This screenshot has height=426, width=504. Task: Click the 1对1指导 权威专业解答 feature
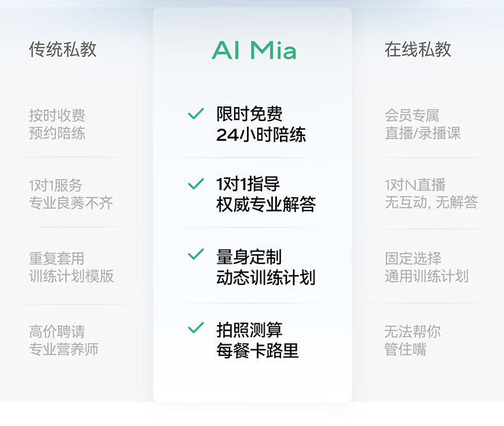pos(265,195)
